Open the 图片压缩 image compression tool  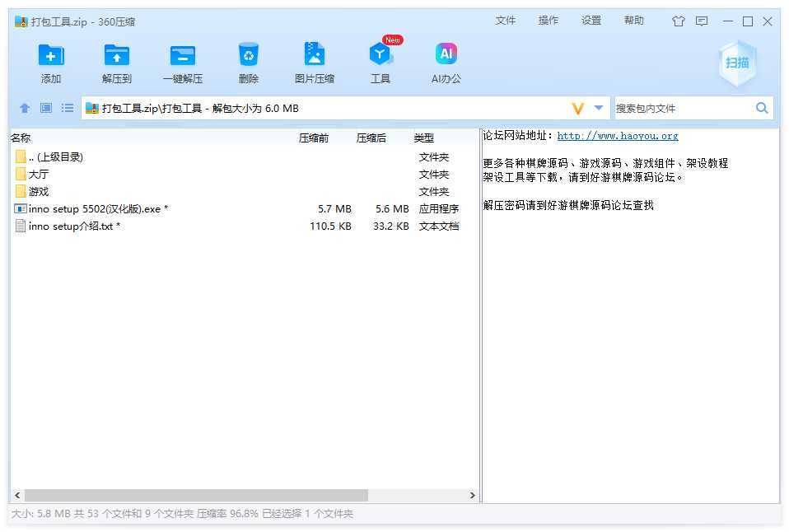[314, 55]
